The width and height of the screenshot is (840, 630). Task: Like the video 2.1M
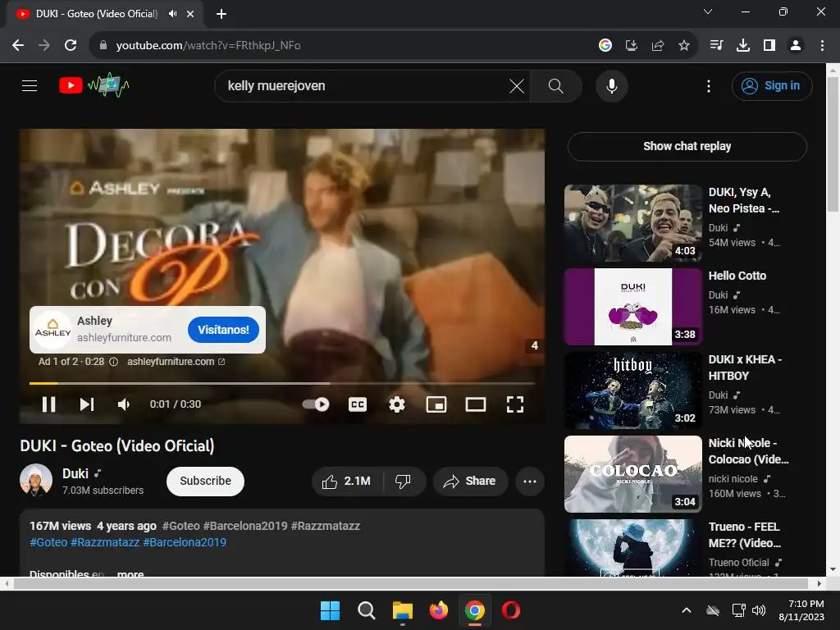coord(347,481)
